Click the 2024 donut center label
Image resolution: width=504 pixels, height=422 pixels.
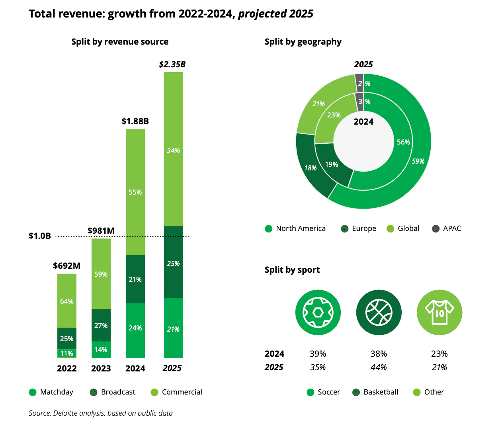[x=363, y=122]
